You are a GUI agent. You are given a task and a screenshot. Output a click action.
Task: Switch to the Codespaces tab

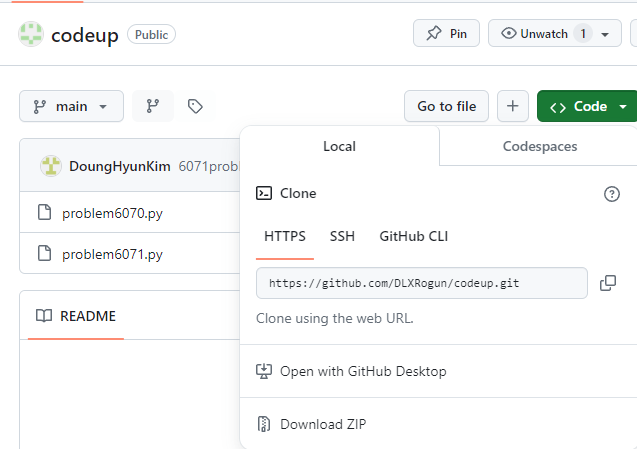tap(540, 146)
